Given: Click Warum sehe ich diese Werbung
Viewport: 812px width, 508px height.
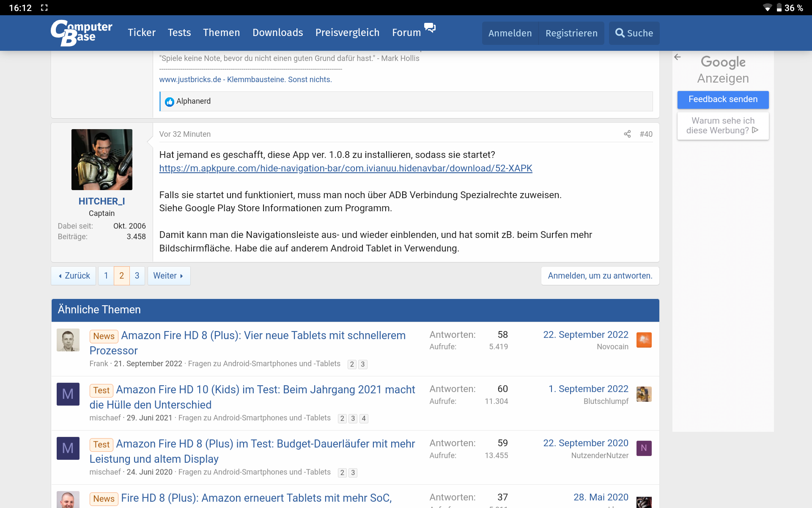Looking at the screenshot, I should coord(723,126).
